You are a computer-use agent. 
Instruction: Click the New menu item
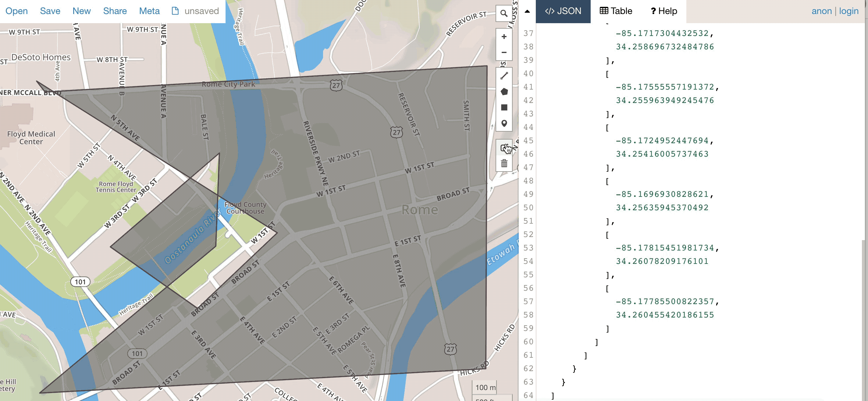click(82, 11)
